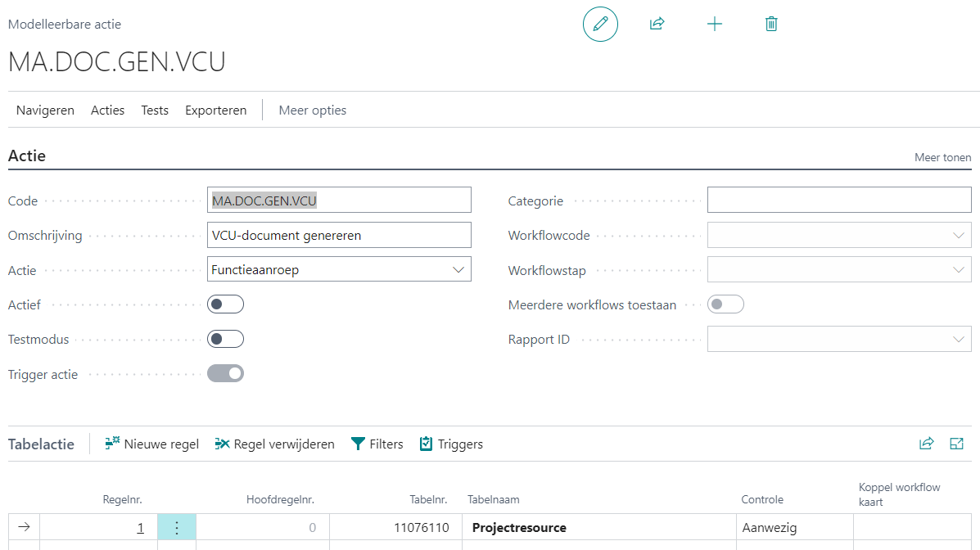Click the Omschrijving text field
Viewport: 980px width, 550px height.
339,235
